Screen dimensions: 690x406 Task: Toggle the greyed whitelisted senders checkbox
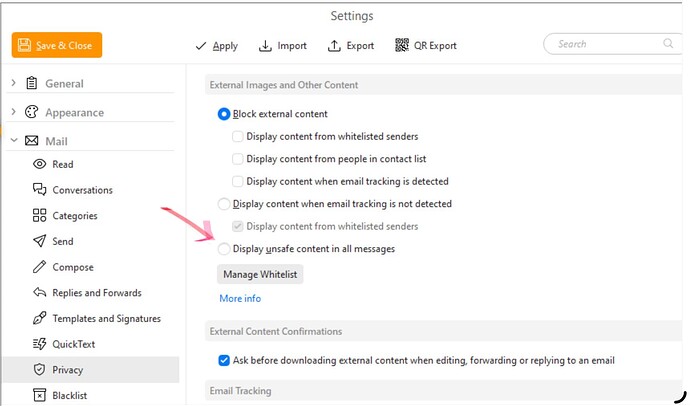237,226
